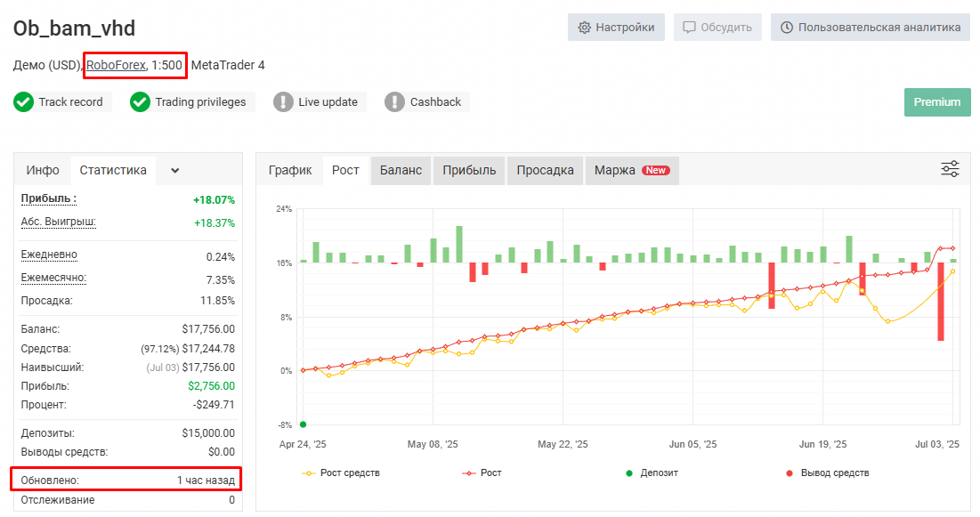Open the RoboForex broker link
Image resolution: width=980 pixels, height=517 pixels.
[x=116, y=65]
